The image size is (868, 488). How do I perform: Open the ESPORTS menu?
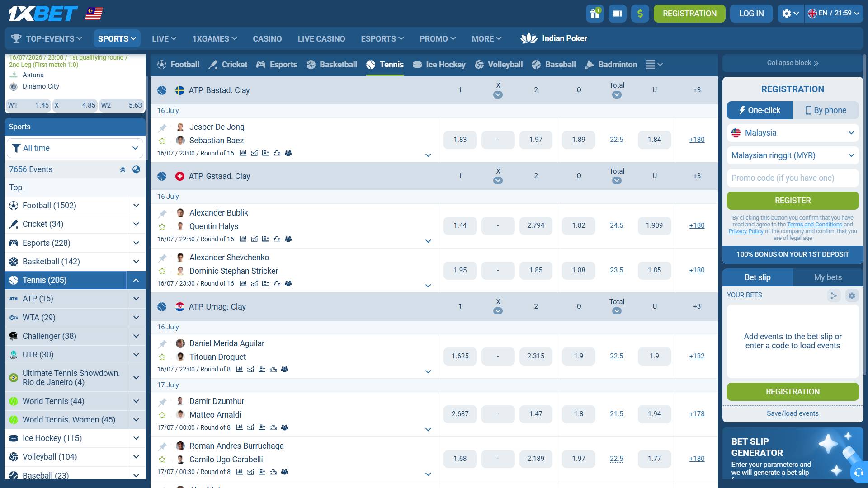[382, 39]
